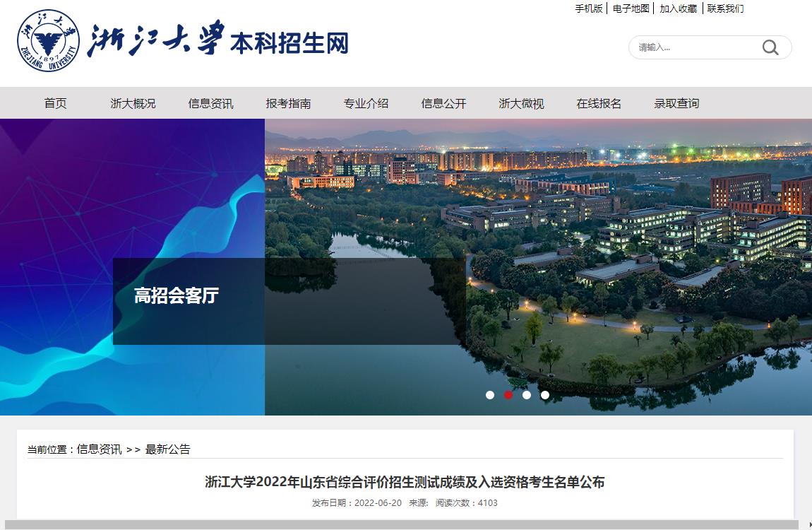The height and width of the screenshot is (530, 812).
Task: Click the 最新公告 breadcrumb link
Action: (168, 449)
